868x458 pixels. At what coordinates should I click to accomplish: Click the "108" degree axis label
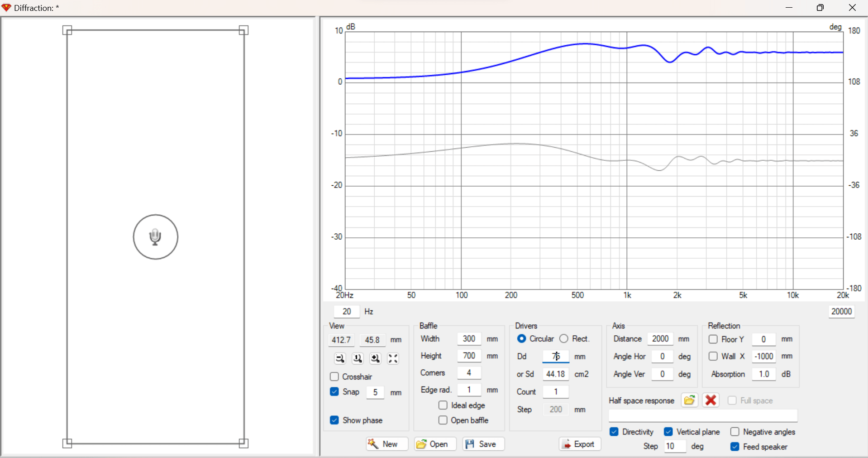click(x=854, y=82)
